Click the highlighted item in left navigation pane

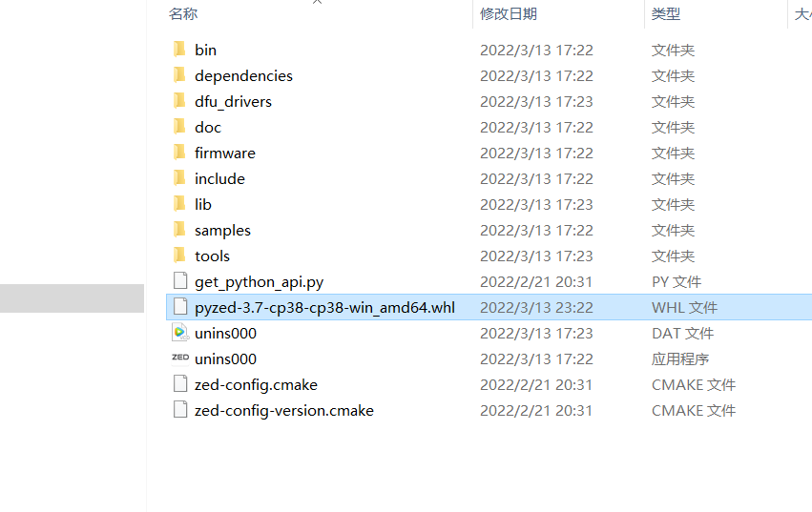click(x=72, y=298)
